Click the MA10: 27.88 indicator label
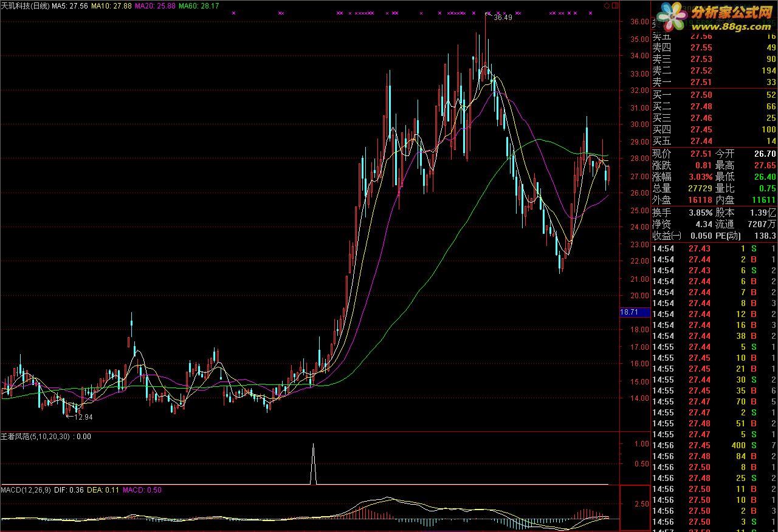The image size is (778, 532). tap(111, 5)
